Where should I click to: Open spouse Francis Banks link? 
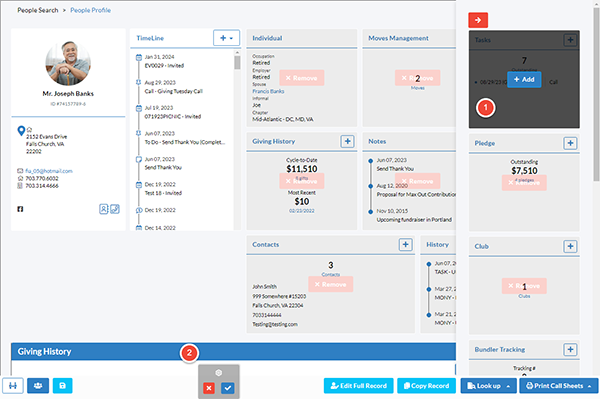pos(268,91)
